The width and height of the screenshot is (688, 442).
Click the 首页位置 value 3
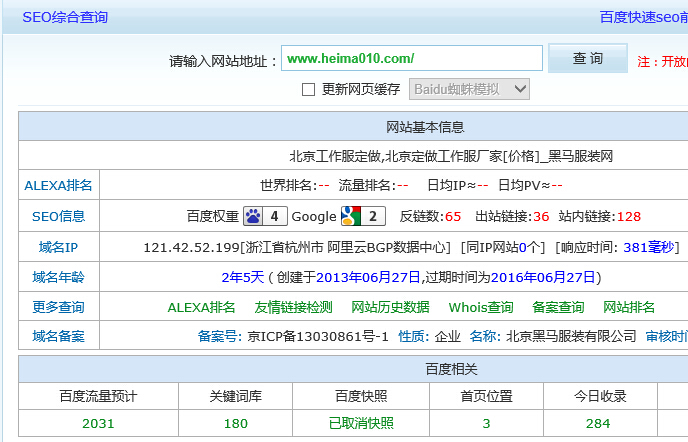(x=486, y=424)
